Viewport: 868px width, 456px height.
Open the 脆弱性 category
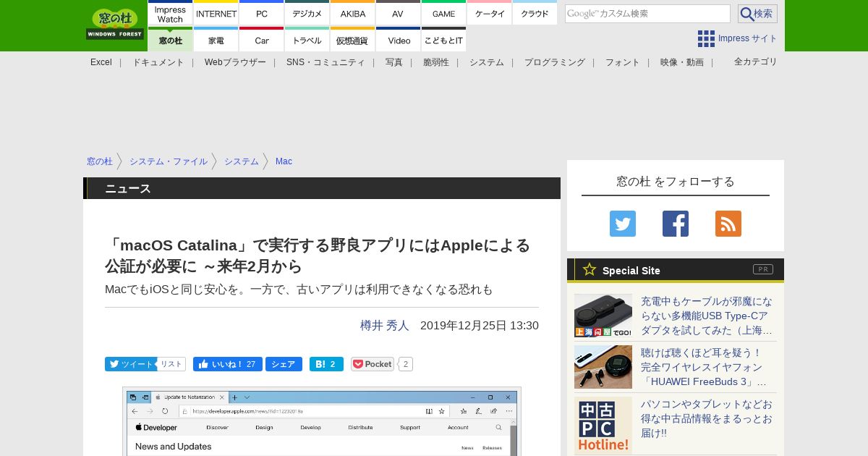click(436, 62)
